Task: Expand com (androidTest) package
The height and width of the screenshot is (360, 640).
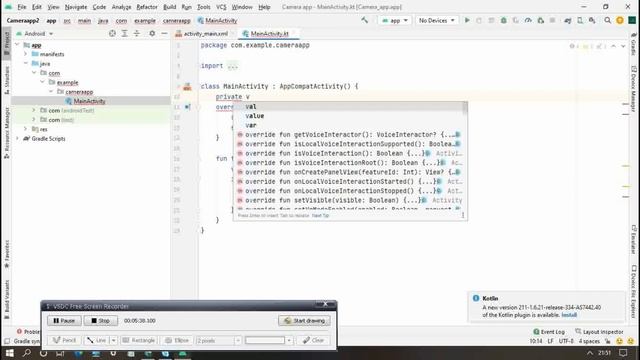Action: [34, 110]
